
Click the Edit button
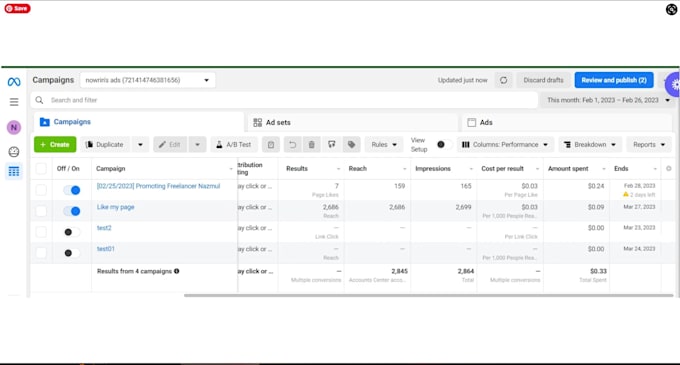click(170, 145)
